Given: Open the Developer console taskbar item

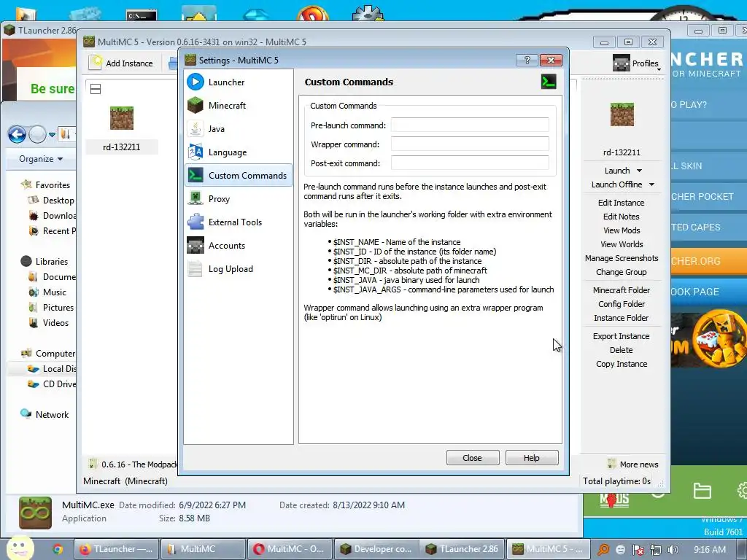Looking at the screenshot, I should [376, 549].
